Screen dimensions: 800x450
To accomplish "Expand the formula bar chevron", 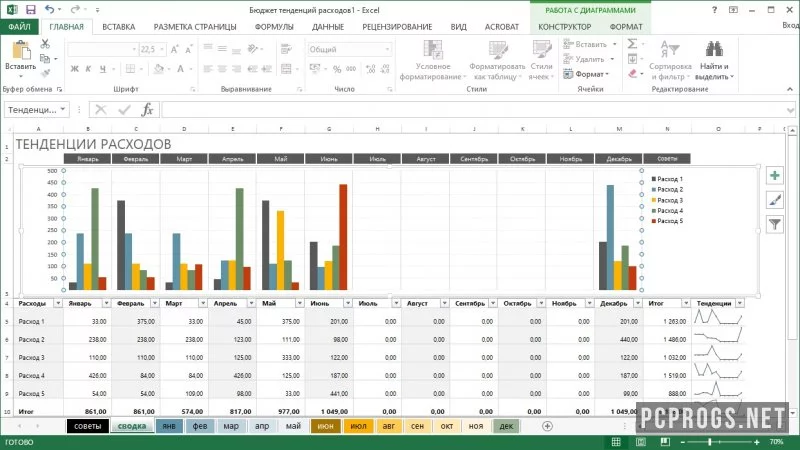I will click(790, 110).
